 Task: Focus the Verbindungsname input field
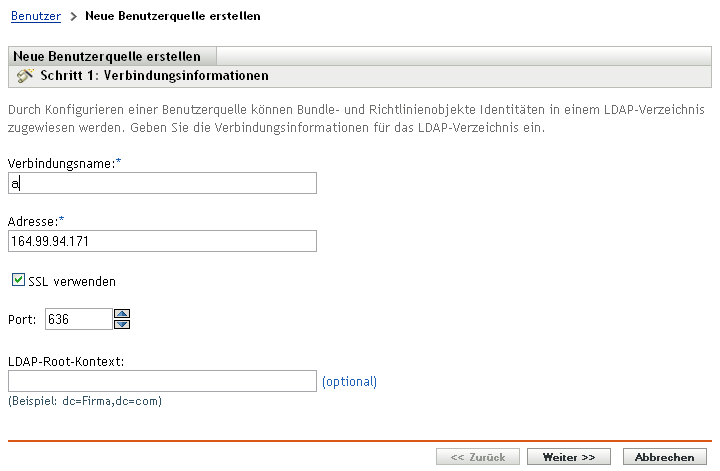pyautogui.click(x=162, y=183)
